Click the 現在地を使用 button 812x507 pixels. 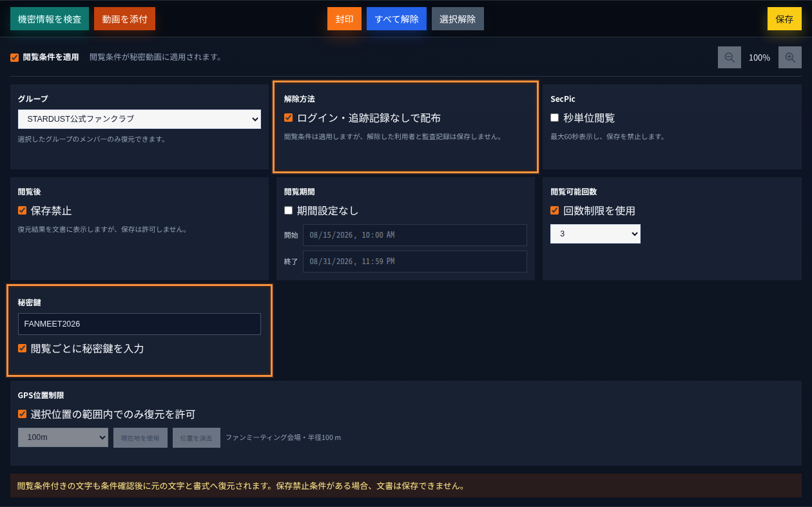click(x=140, y=438)
